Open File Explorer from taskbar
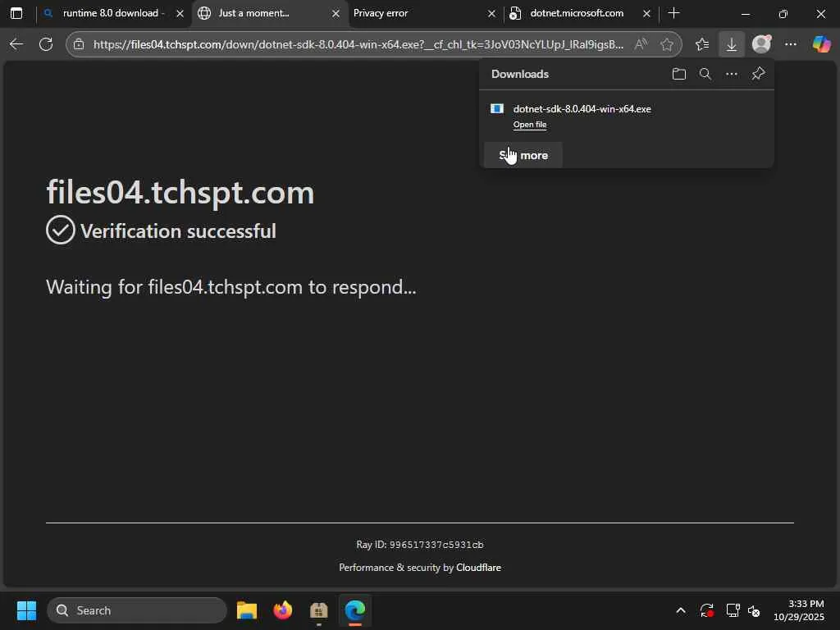Viewport: 840px width, 630px height. pos(247,610)
